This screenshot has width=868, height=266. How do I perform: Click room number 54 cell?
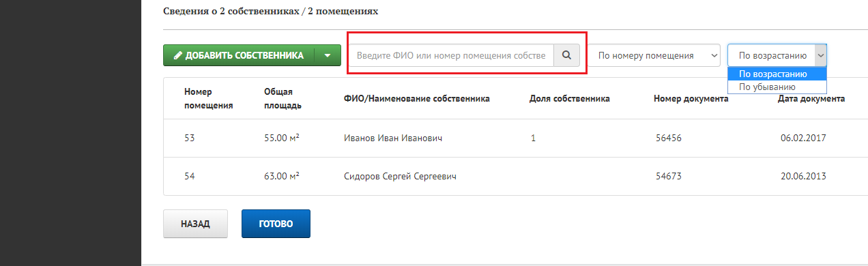(x=190, y=176)
